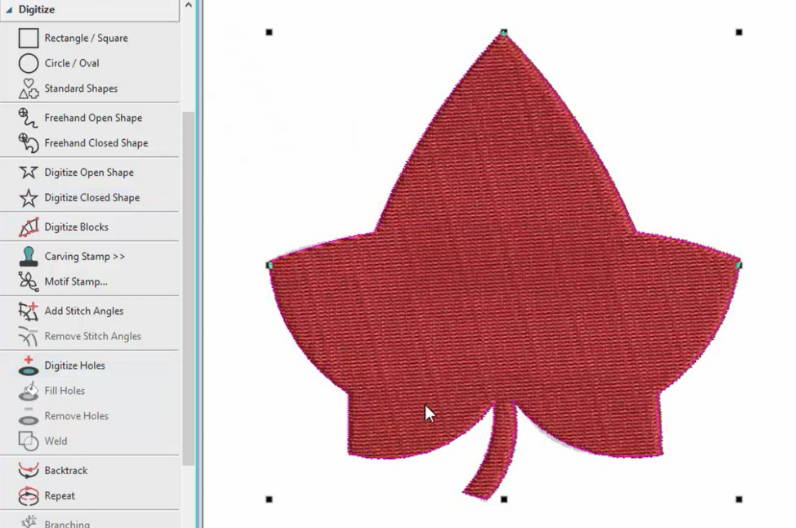Click the right-middle handle on the leaf
The height and width of the screenshot is (528, 796).
click(739, 265)
